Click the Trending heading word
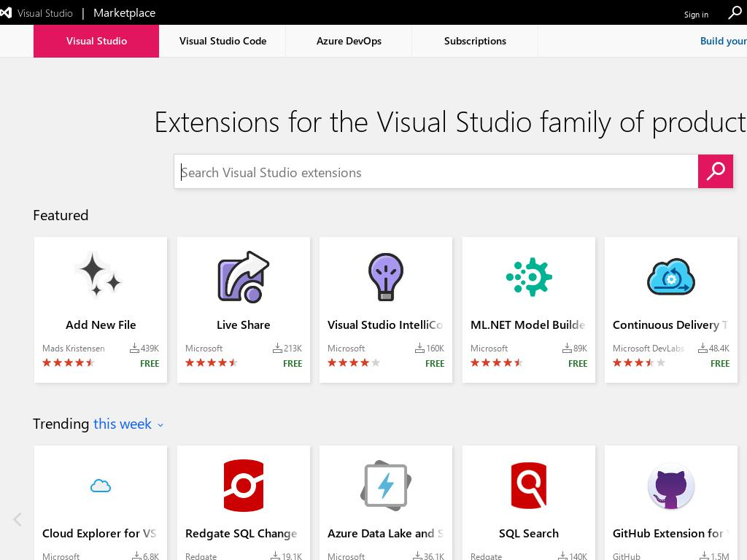This screenshot has height=560, width=747. coord(61,424)
